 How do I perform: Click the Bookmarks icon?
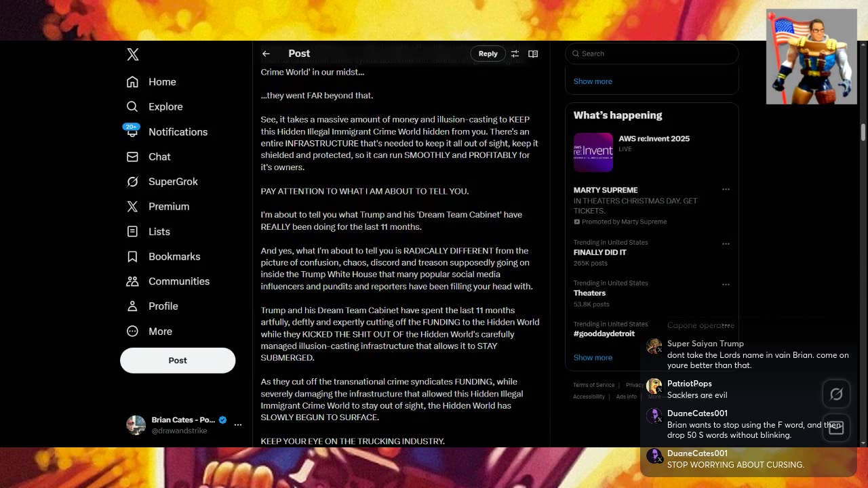click(x=132, y=256)
